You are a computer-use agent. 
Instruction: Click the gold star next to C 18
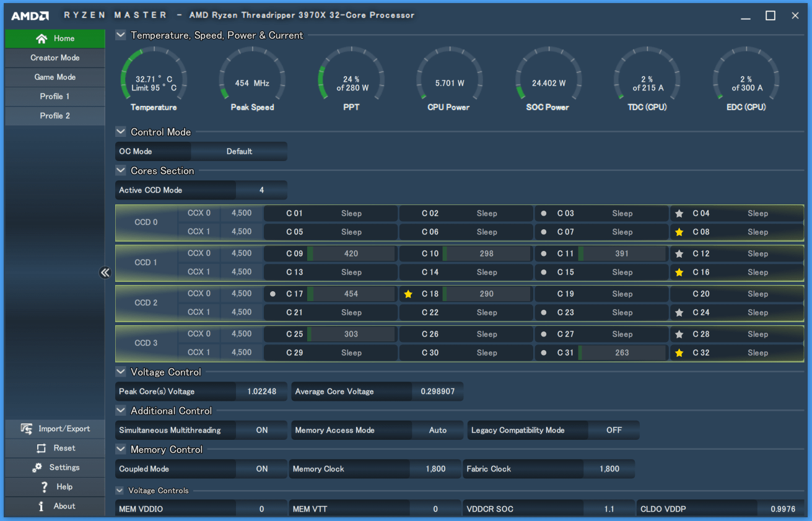[x=408, y=294]
